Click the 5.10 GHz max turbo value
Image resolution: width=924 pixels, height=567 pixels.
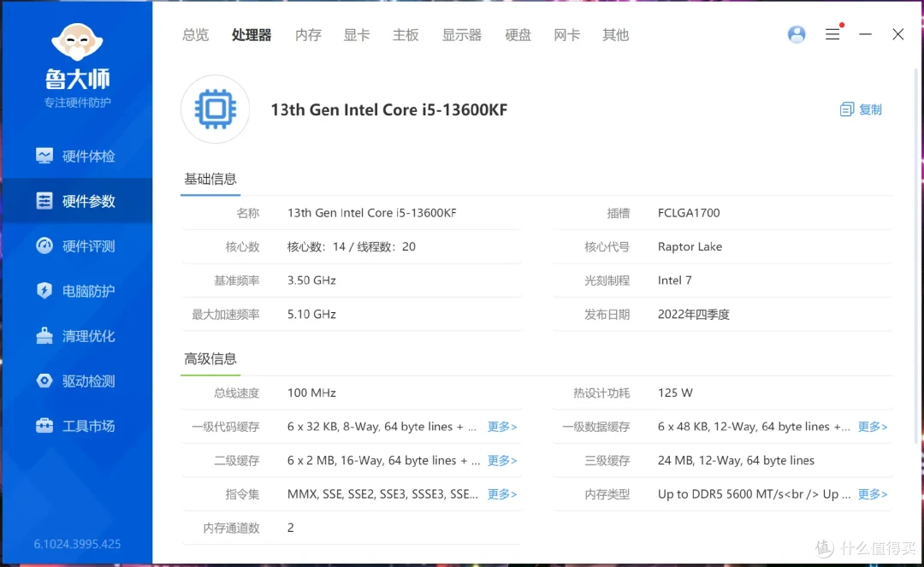311,315
